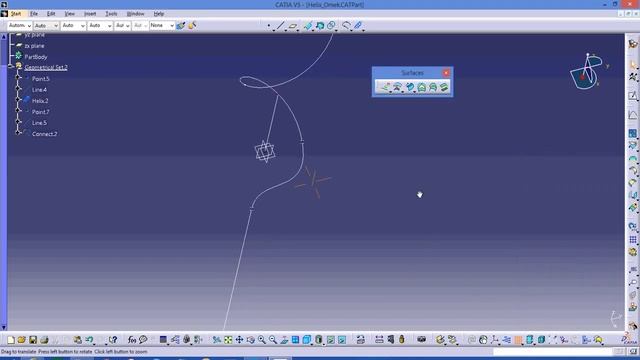Open the Help menu

159,14
